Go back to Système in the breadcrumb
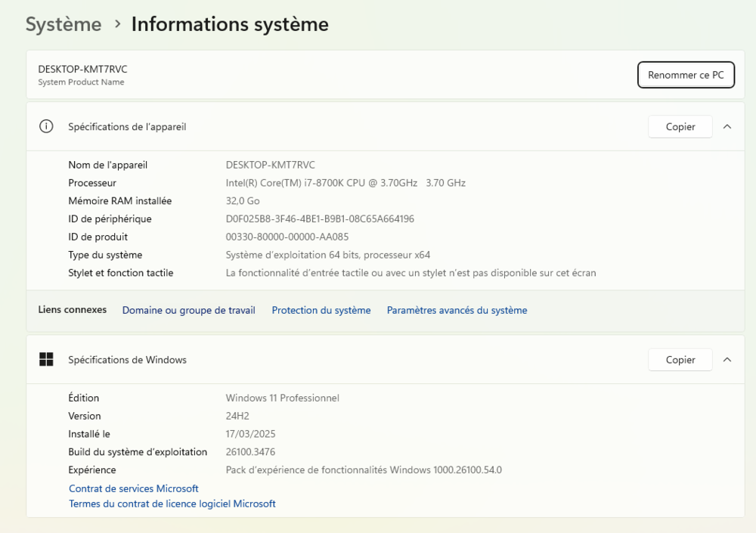Screen dimensions: 756x533 (64, 24)
